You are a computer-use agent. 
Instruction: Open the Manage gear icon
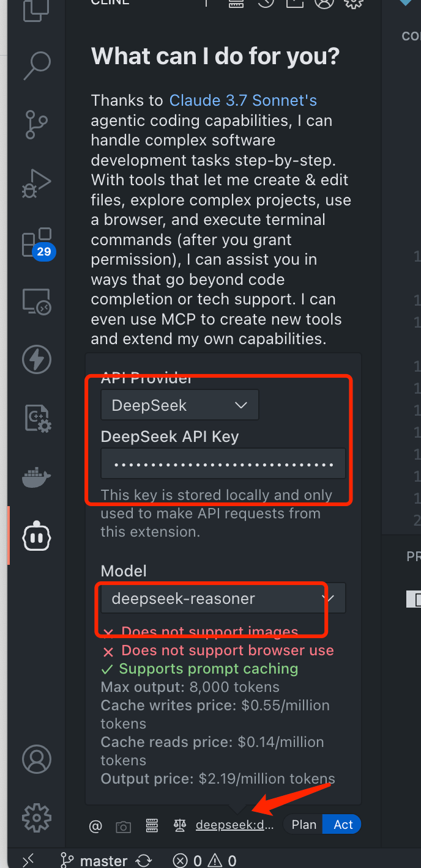coord(37,817)
